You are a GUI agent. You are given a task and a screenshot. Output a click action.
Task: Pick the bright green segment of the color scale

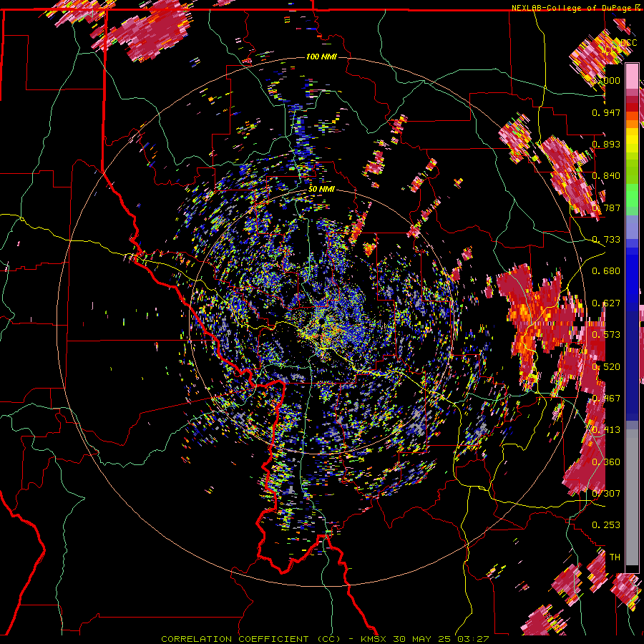tap(632, 195)
